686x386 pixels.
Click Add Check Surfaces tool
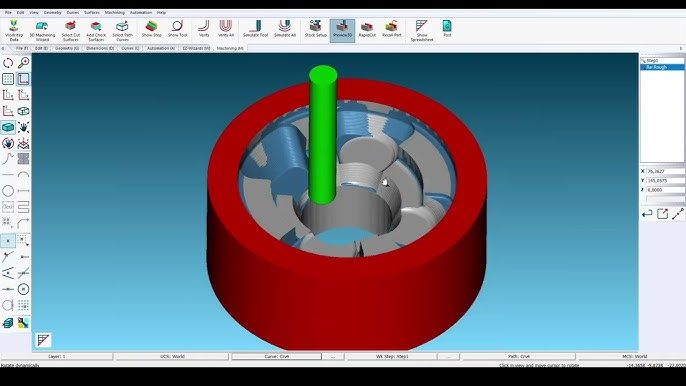point(96,30)
